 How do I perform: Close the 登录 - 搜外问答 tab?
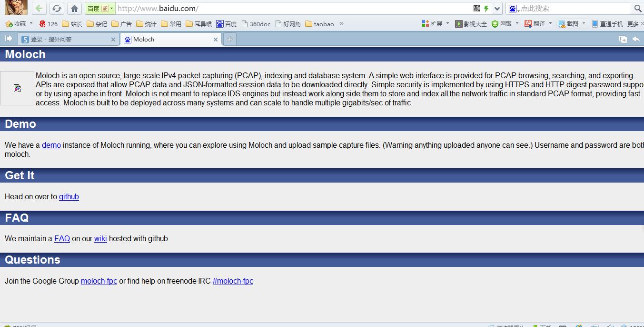(113, 40)
